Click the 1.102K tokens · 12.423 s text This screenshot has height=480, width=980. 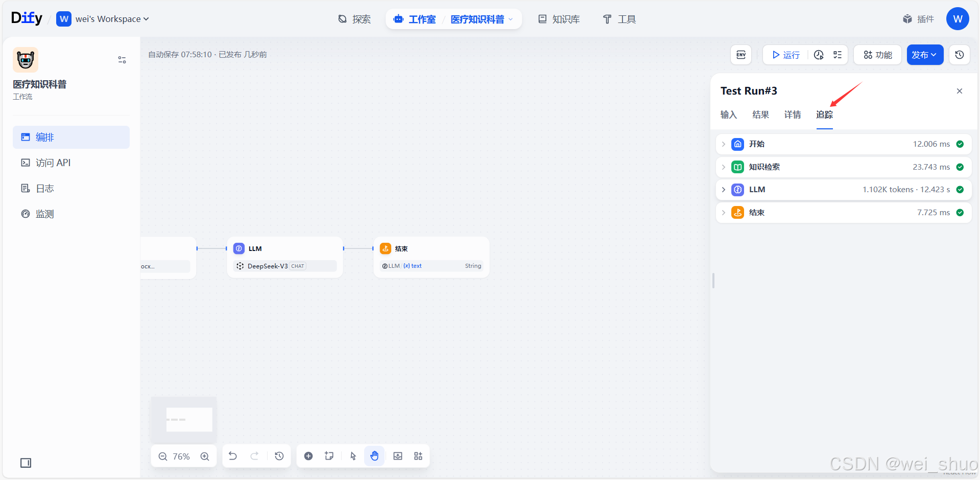pos(906,190)
